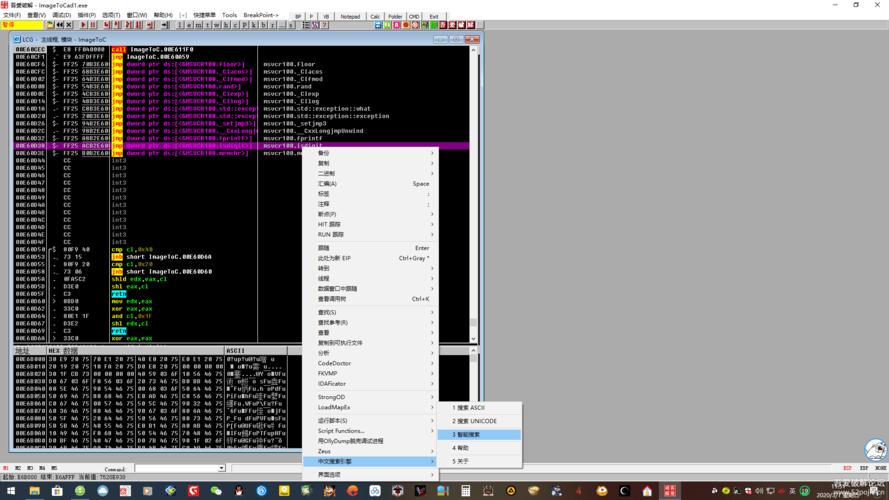Pause execution with the pause icon
The width and height of the screenshot is (889, 500).
pyautogui.click(x=93, y=25)
